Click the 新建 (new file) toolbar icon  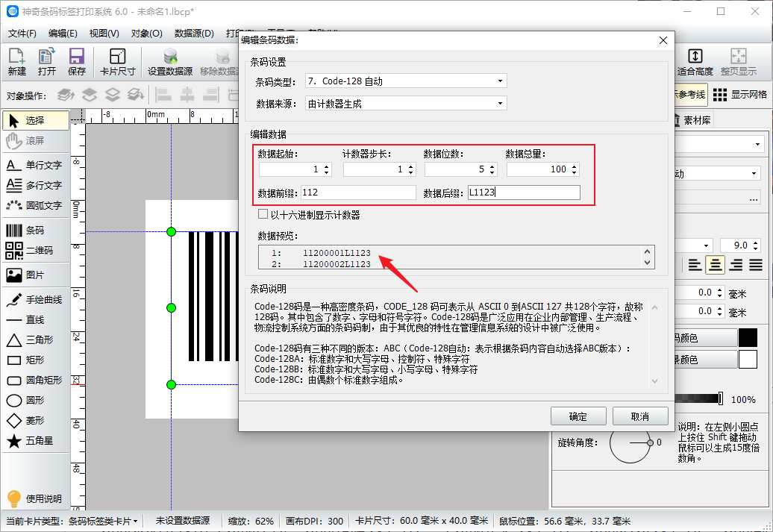16,62
